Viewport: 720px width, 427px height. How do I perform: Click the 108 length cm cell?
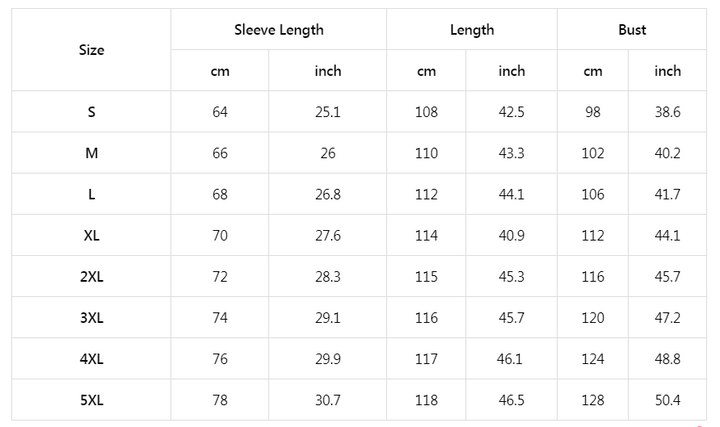click(426, 112)
